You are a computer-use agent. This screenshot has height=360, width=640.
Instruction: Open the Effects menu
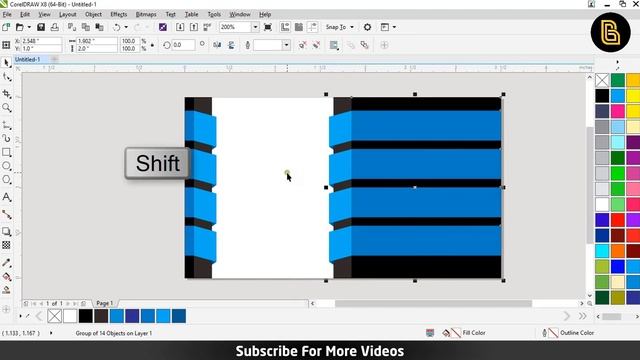(119, 14)
